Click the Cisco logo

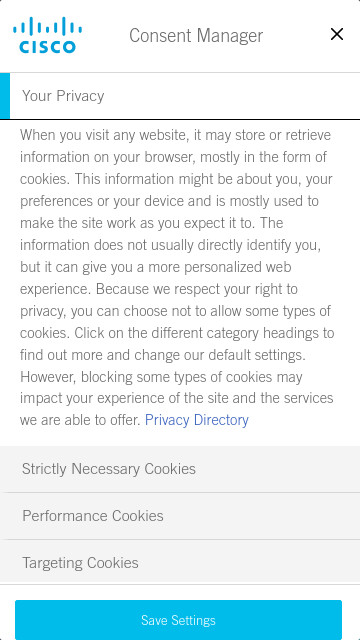tap(47, 35)
